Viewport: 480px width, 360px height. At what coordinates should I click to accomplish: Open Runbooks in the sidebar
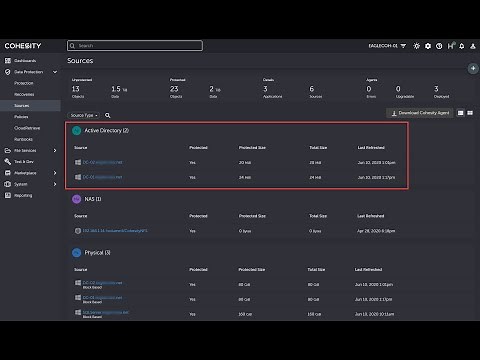(x=23, y=139)
